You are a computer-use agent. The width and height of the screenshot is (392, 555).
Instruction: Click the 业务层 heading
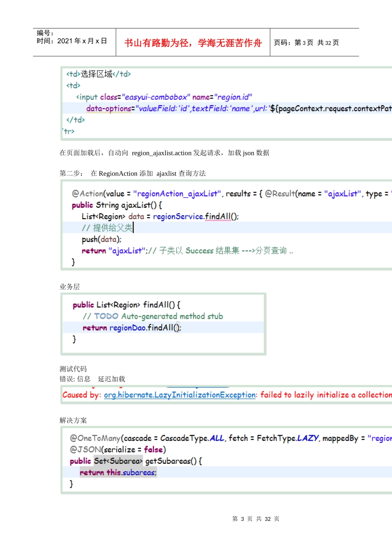[x=70, y=287]
